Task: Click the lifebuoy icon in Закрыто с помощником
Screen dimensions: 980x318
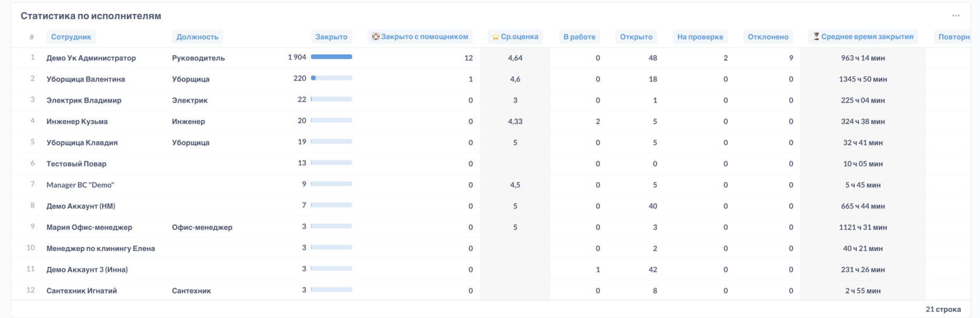Action: point(376,37)
